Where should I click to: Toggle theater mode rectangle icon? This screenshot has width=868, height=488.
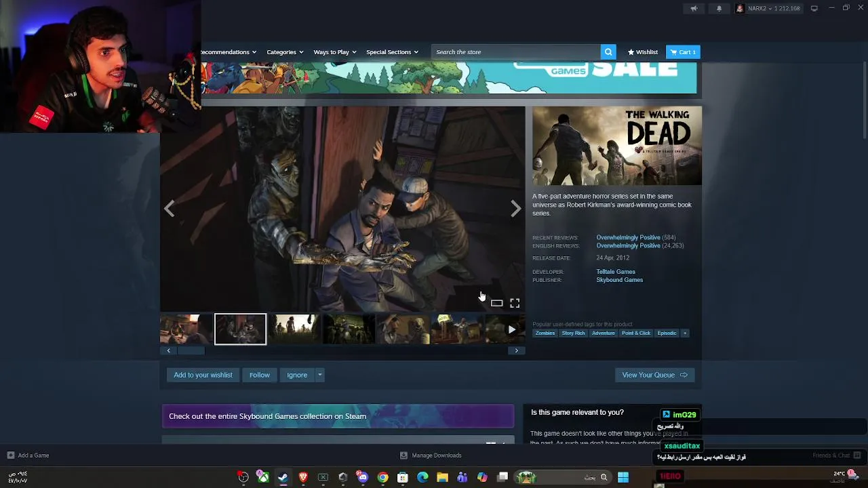pyautogui.click(x=496, y=303)
